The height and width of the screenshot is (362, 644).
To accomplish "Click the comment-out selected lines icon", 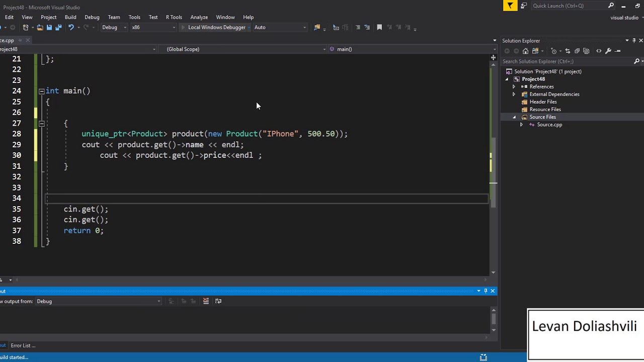I will (358, 27).
